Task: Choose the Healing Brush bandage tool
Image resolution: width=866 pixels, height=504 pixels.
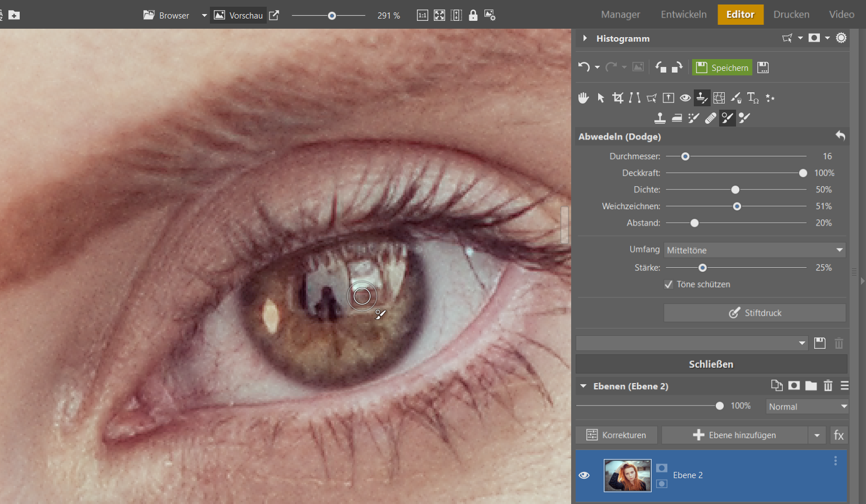Action: pyautogui.click(x=711, y=118)
